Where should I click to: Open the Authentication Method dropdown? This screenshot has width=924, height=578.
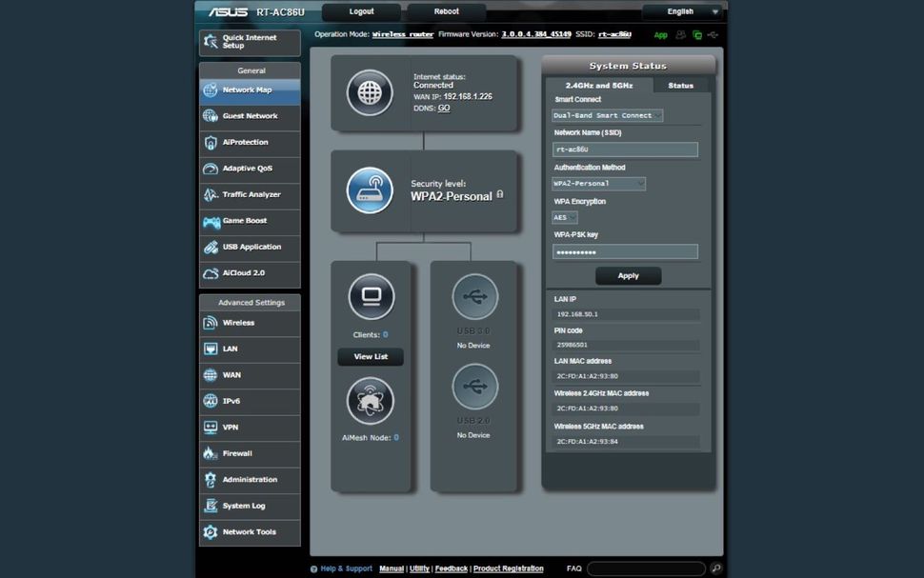[x=599, y=184]
